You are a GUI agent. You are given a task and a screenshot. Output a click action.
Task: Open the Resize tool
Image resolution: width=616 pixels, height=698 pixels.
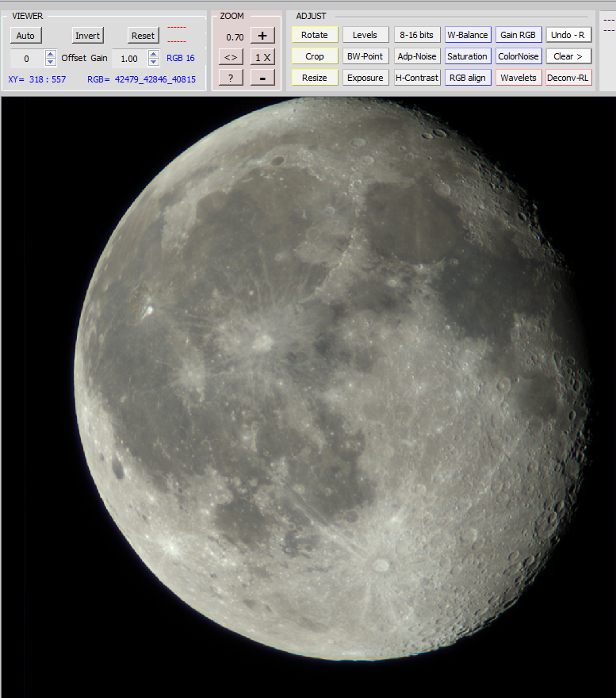315,78
